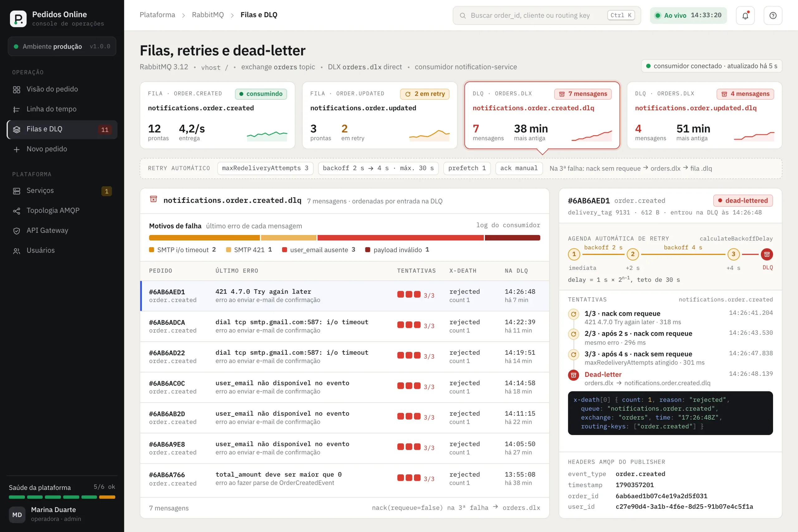Open Usuários menu item

tap(62, 250)
